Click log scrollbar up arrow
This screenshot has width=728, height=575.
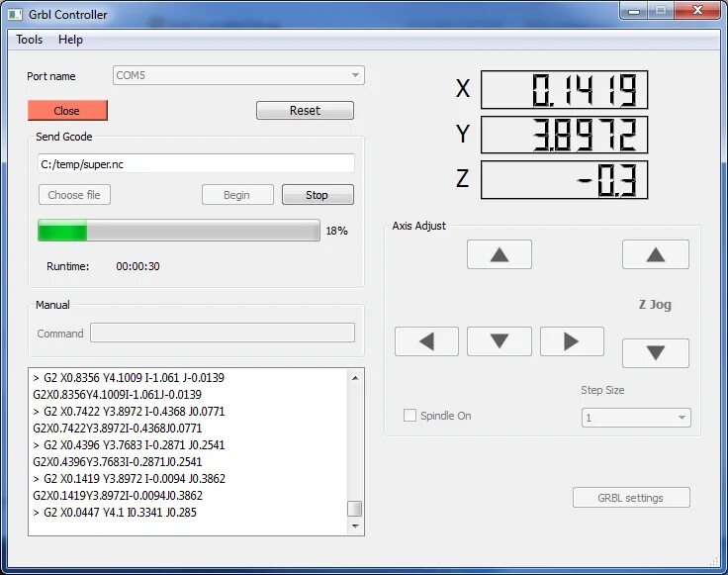355,378
